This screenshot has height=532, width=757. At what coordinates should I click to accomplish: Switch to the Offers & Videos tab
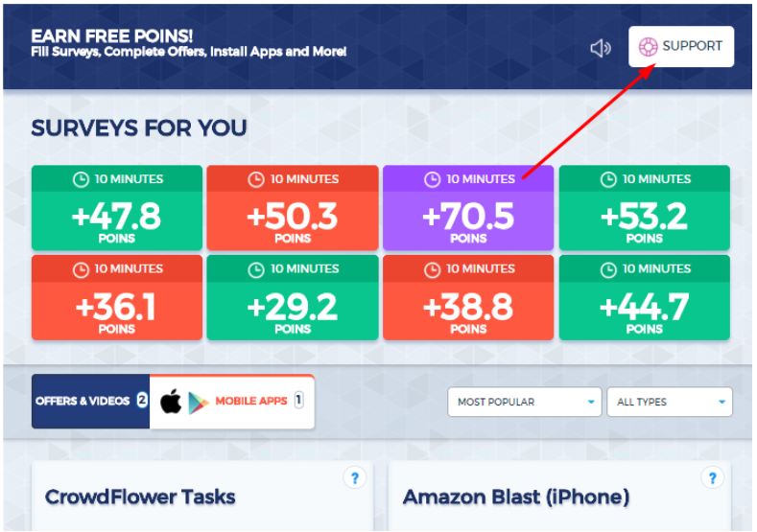click(91, 401)
